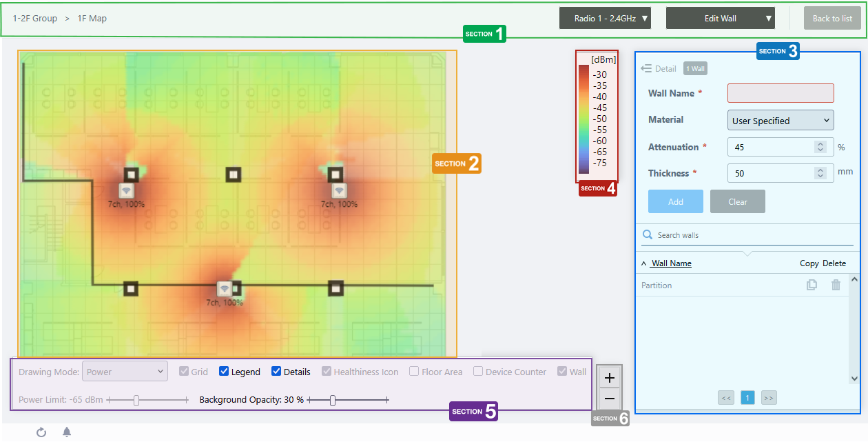868x442 pixels.
Task: Uncheck the Legend checkbox
Action: pyautogui.click(x=224, y=372)
